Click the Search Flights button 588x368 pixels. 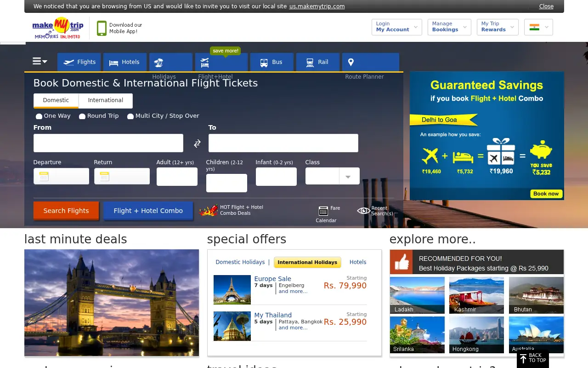click(66, 211)
